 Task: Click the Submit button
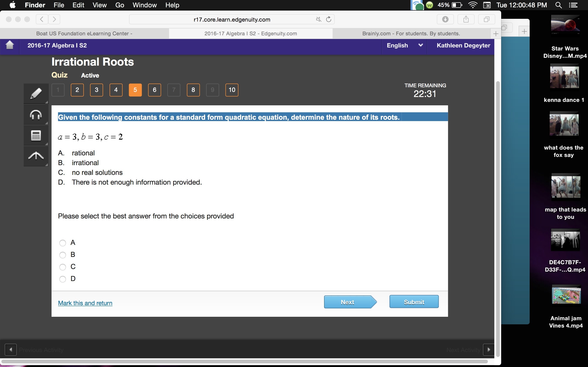pos(414,302)
